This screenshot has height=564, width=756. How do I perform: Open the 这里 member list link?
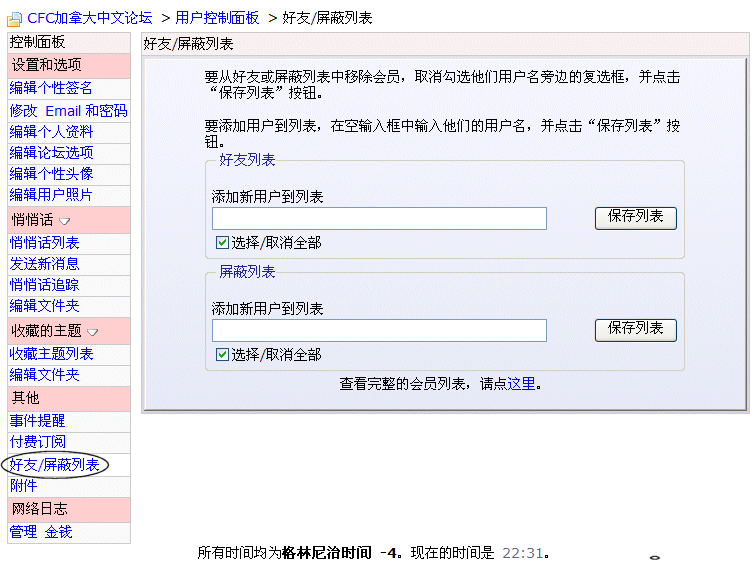click(521, 384)
